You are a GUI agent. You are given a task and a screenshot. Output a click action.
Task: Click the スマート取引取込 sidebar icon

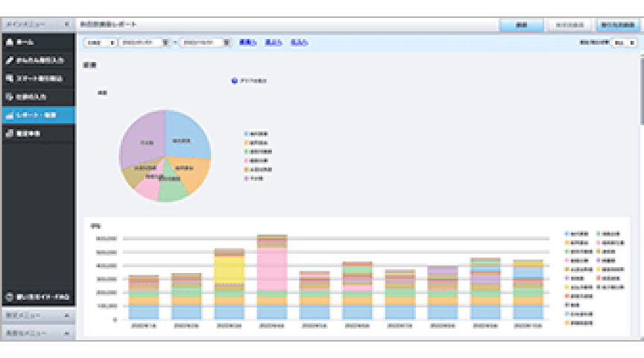10,78
